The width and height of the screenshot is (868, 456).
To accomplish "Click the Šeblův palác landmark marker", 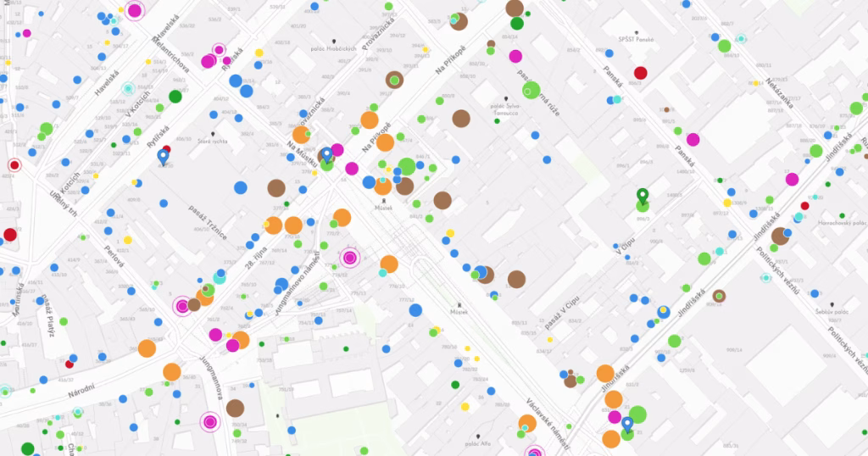I will click(832, 304).
